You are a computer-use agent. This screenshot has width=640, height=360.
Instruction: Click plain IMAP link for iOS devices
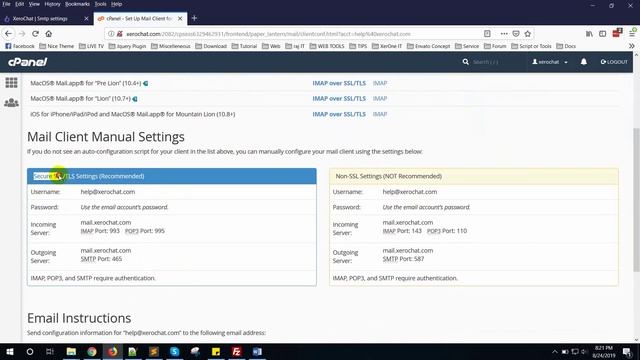click(x=380, y=114)
